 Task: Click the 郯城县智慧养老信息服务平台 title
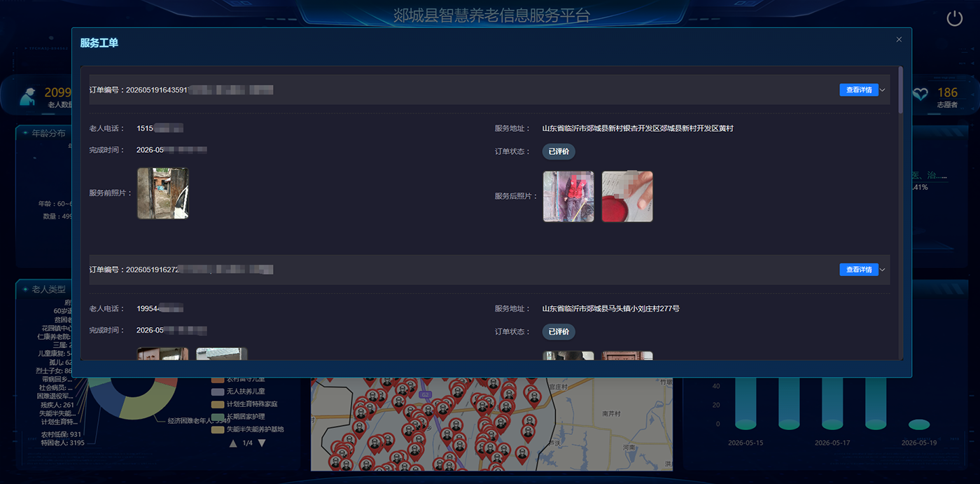pos(491,15)
